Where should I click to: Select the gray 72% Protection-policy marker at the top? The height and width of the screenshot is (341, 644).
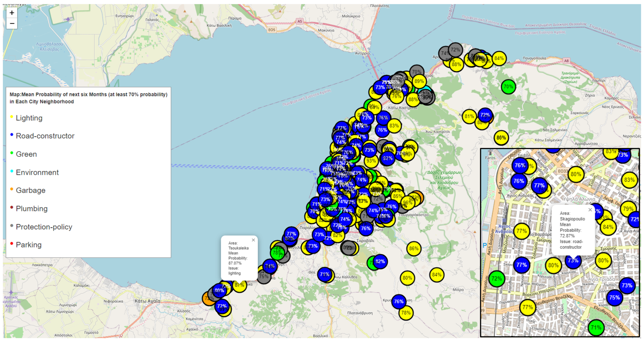coord(456,50)
